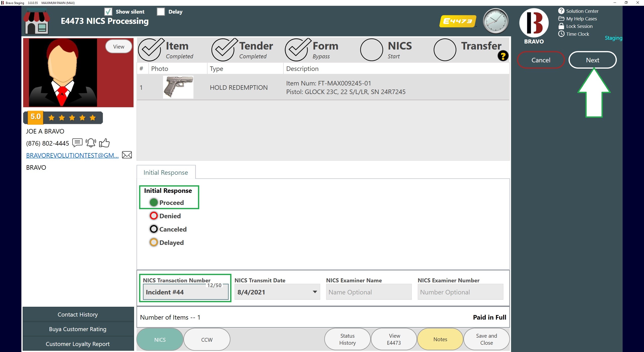The width and height of the screenshot is (644, 352).
Task: Select the CCW bottom tab button
Action: pos(207,339)
